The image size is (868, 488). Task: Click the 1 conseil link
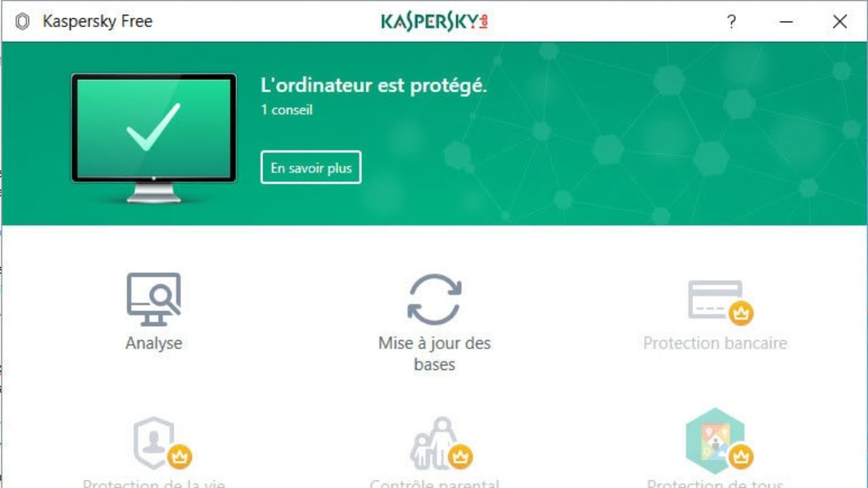[287, 109]
